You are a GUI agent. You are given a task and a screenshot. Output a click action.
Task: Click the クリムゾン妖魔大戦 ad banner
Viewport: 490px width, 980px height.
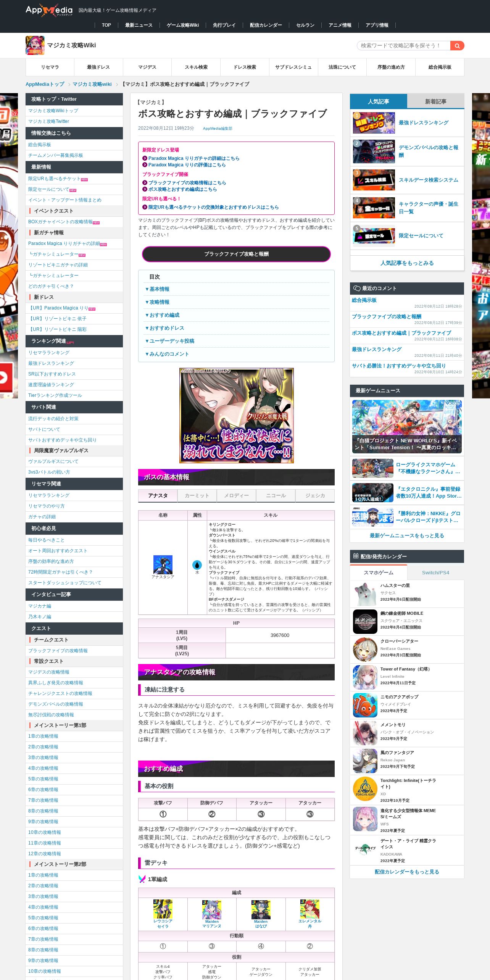pos(237,415)
